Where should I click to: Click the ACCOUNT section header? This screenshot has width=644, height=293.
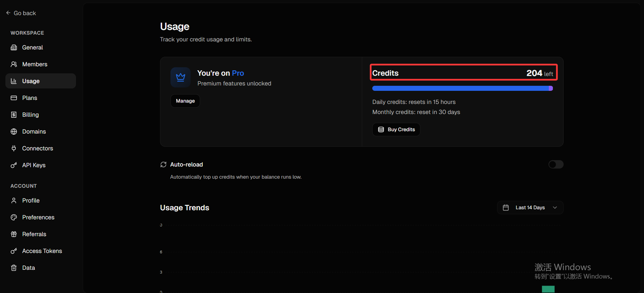coord(24,186)
